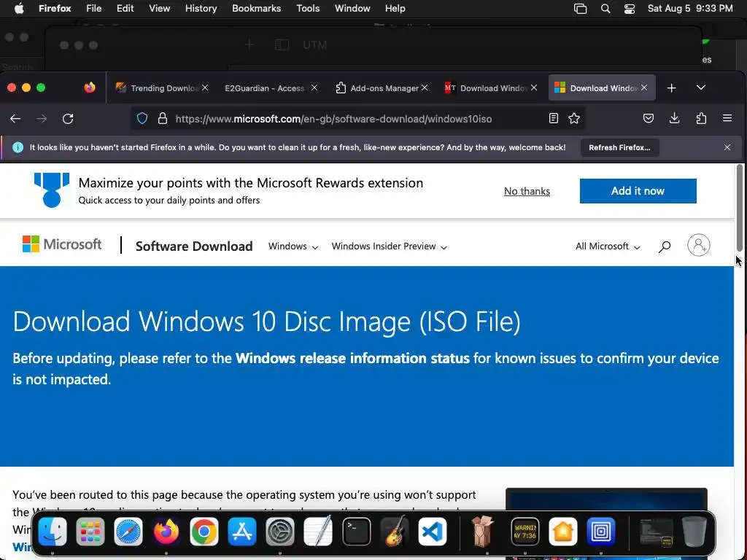Go to Microsoft home via logo
Image resolution: width=747 pixels, height=560 pixels.
tap(62, 244)
